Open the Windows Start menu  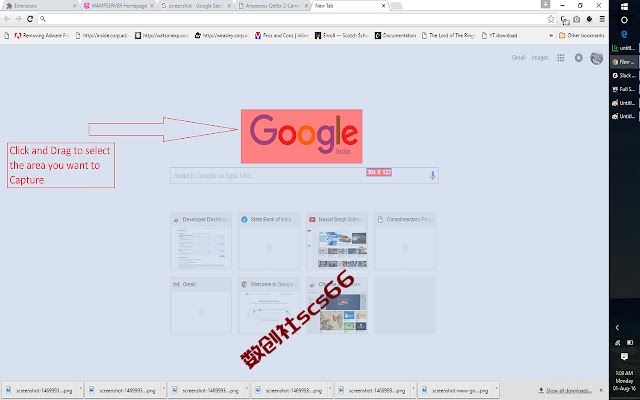coord(624,7)
